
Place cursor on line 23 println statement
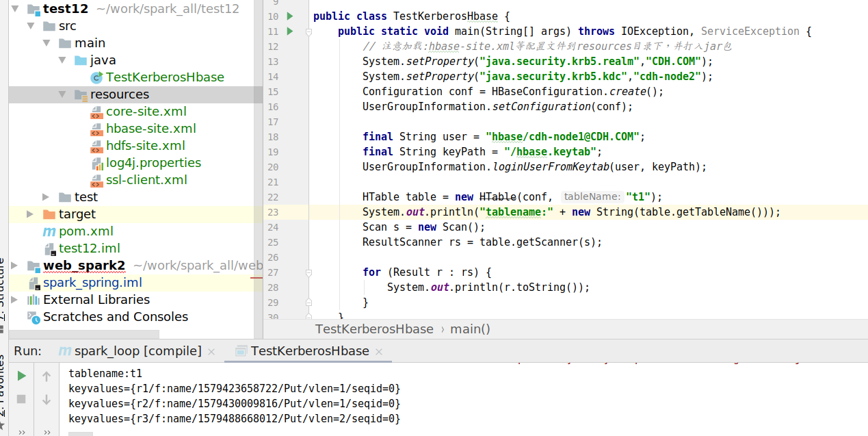tap(571, 212)
